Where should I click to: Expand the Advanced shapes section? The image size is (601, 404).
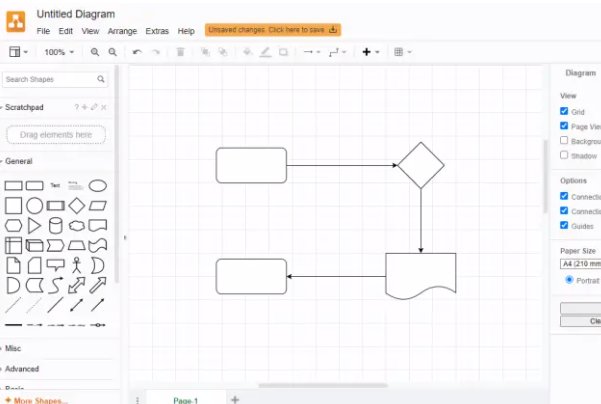pyautogui.click(x=22, y=369)
